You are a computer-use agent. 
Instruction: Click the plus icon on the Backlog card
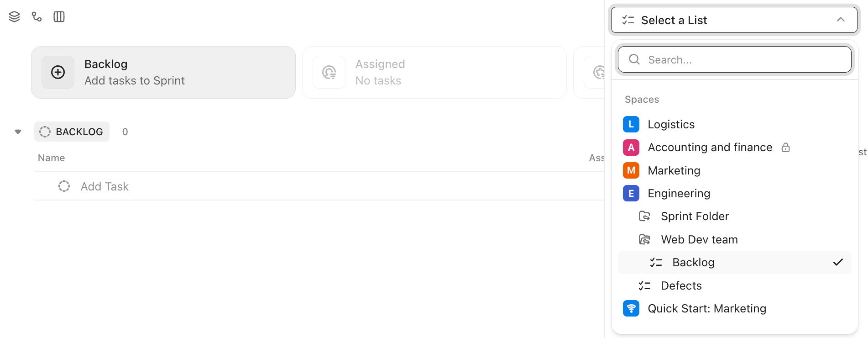click(x=58, y=72)
